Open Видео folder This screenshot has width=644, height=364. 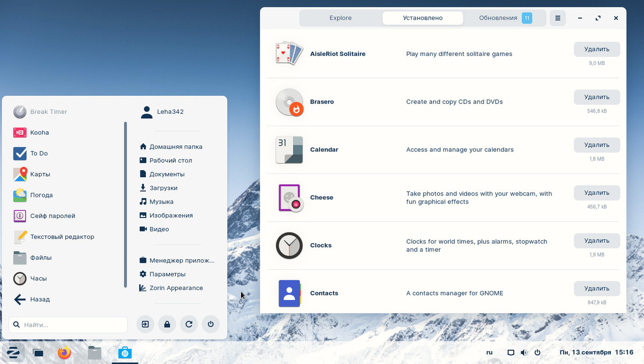[154, 229]
